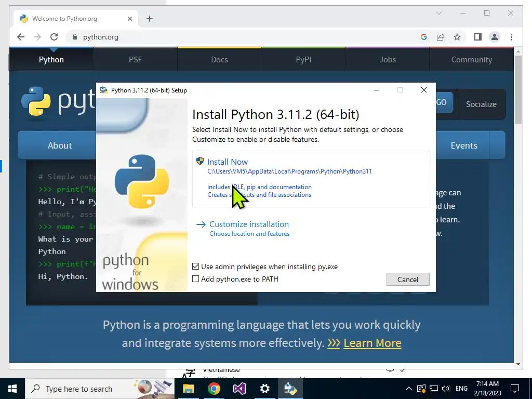Toggle Use admin privileges checkbox
This screenshot has height=399, width=532.
tap(195, 267)
